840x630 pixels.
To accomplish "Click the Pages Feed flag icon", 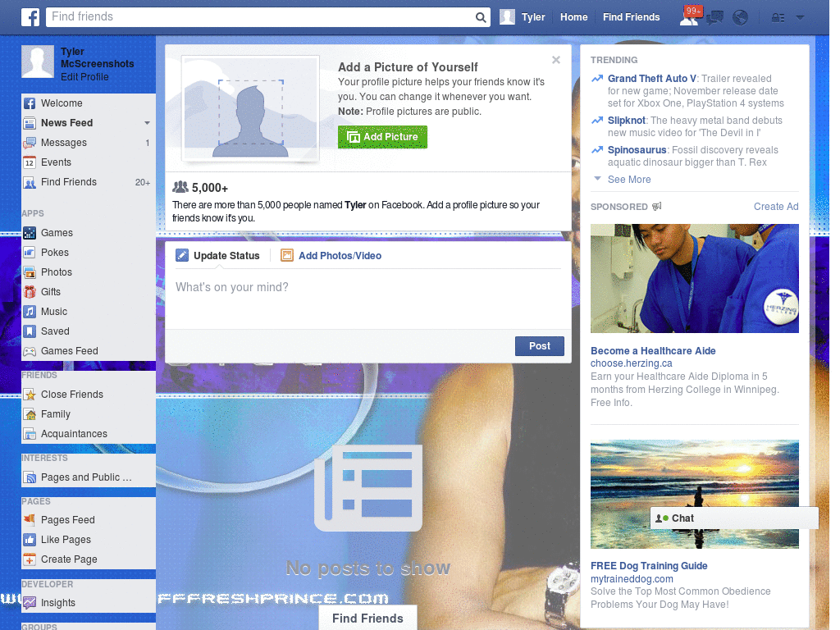I will click(30, 520).
